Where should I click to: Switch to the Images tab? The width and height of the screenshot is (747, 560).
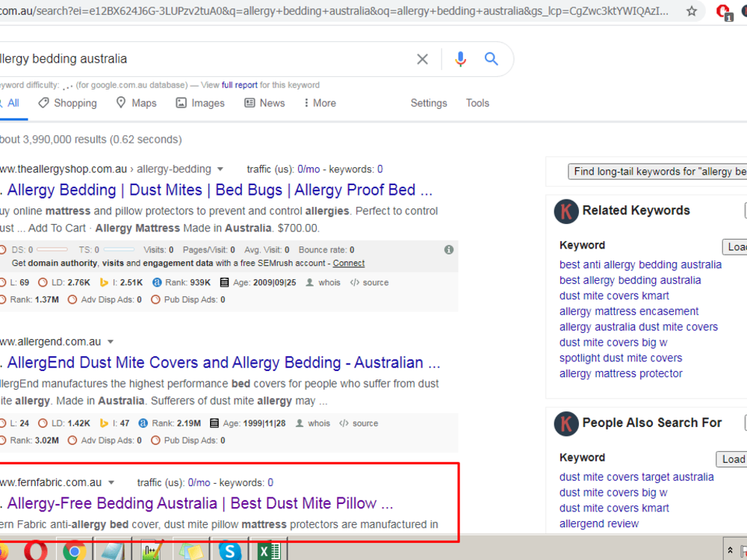pyautogui.click(x=200, y=103)
